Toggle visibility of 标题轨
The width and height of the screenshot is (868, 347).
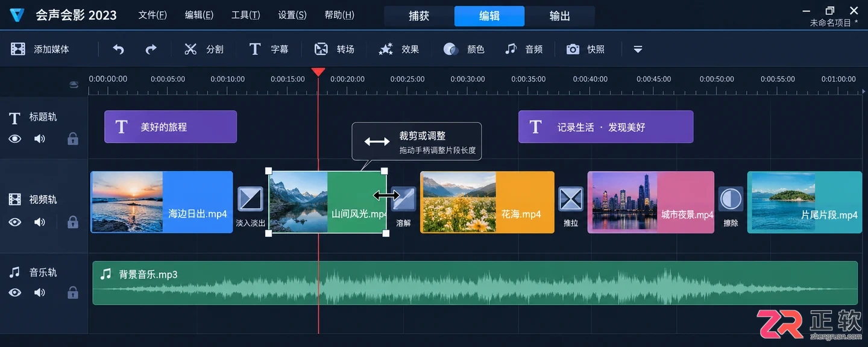point(15,139)
